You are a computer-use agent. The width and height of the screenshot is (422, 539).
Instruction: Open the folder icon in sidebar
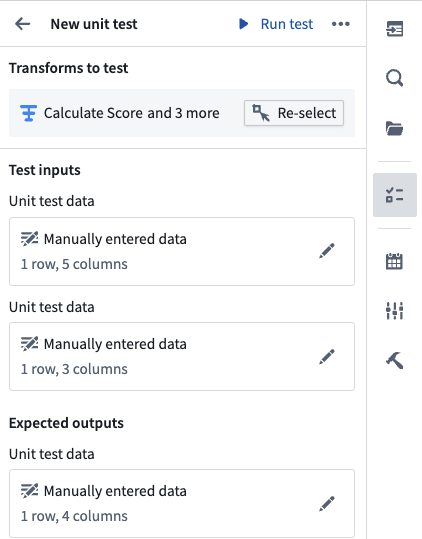tap(395, 128)
